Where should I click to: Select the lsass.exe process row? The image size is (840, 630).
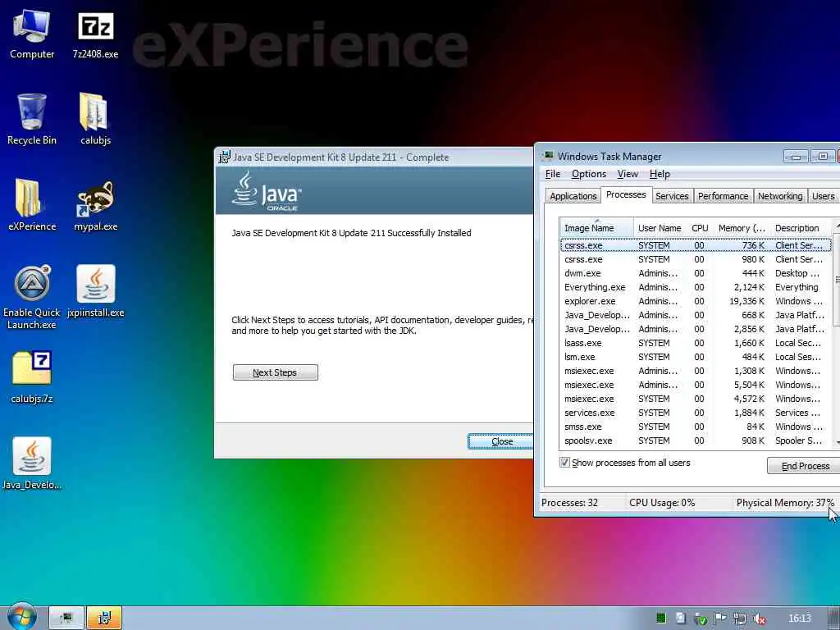(696, 343)
